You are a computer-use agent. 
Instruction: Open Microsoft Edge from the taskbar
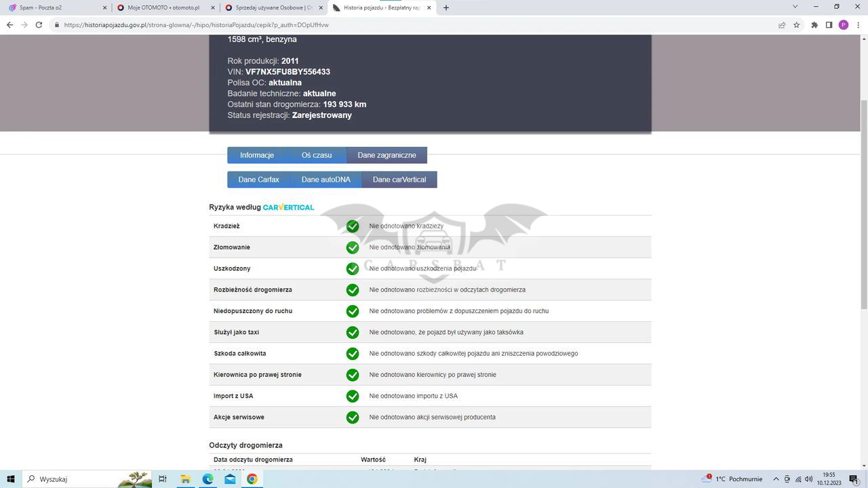point(208,479)
